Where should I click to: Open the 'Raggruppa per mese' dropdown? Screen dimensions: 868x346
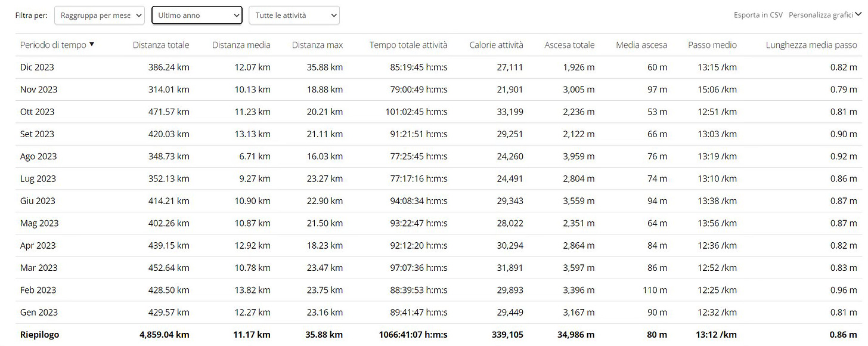click(x=100, y=16)
